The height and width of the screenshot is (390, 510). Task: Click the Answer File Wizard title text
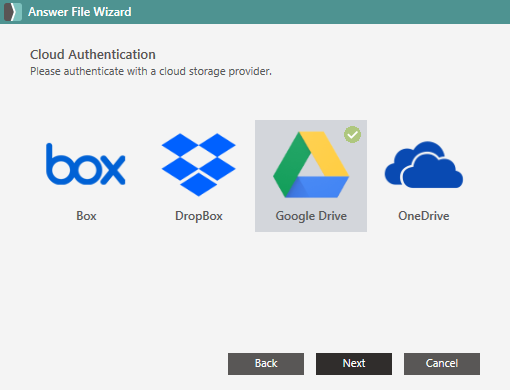click(x=80, y=12)
